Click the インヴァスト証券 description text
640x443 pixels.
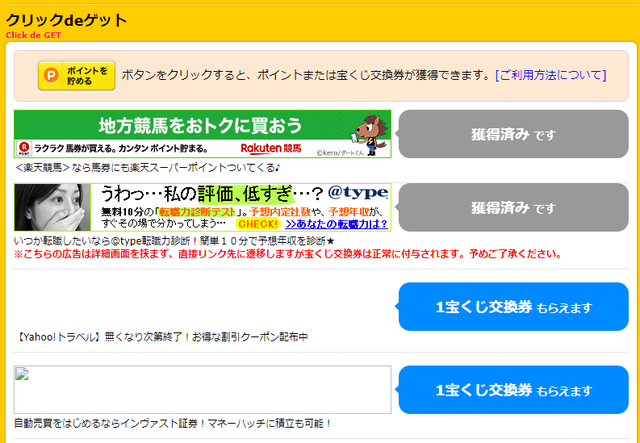172,423
